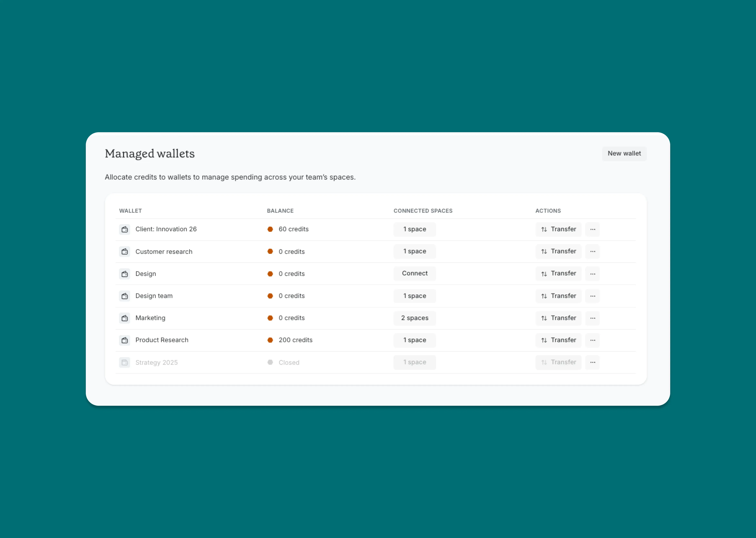Click the wallet icon beside Client: Innovation 26
Image resolution: width=756 pixels, height=538 pixels.
coord(124,229)
